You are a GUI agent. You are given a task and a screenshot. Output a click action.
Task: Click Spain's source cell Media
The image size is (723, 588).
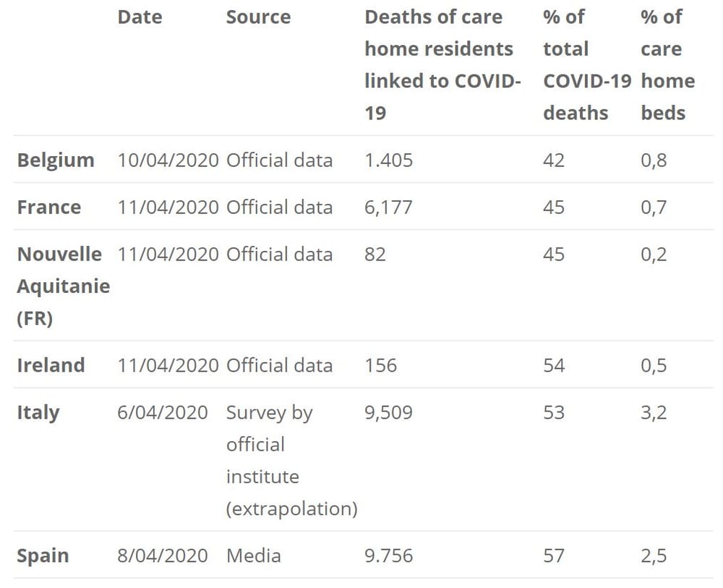click(253, 555)
